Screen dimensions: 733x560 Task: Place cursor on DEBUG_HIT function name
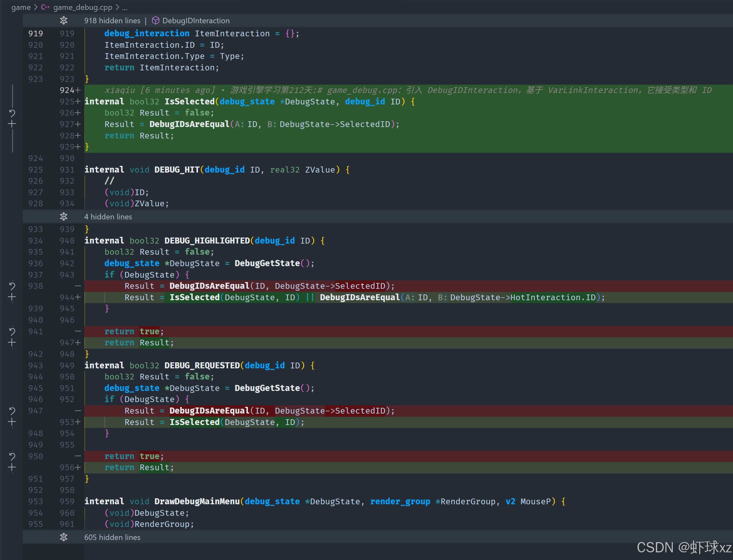click(x=177, y=170)
